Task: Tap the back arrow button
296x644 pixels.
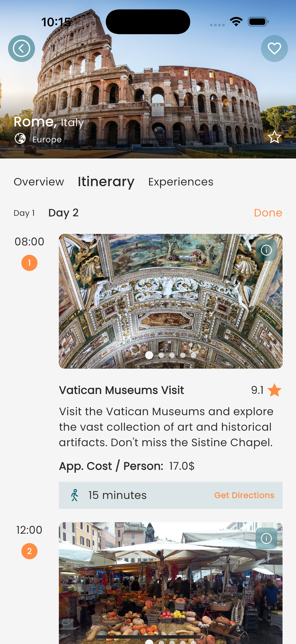Action: coord(22,49)
